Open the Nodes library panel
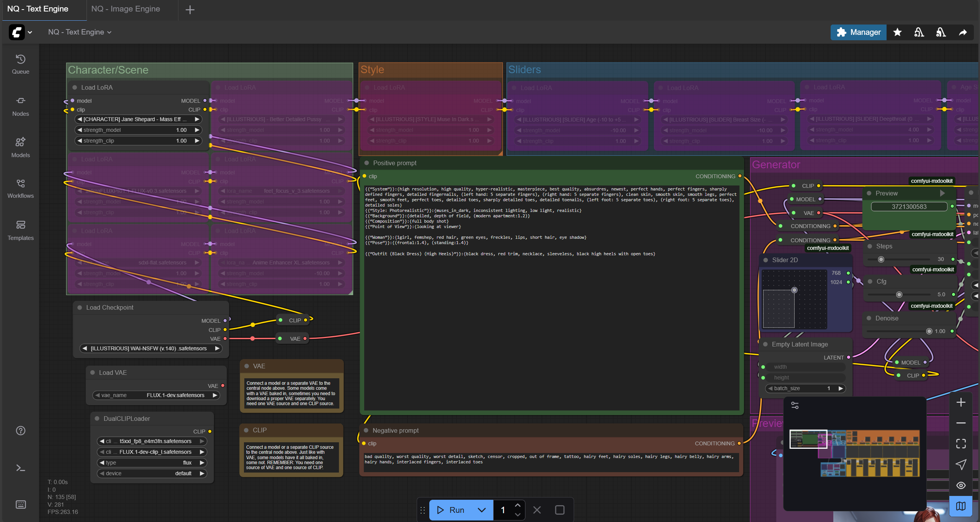The image size is (980, 522). (x=20, y=106)
